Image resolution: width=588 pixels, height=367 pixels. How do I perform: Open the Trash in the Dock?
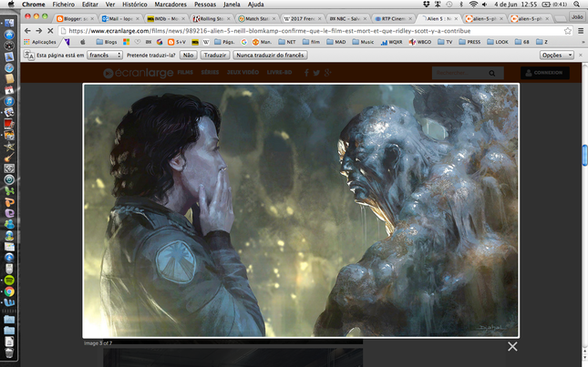9,352
